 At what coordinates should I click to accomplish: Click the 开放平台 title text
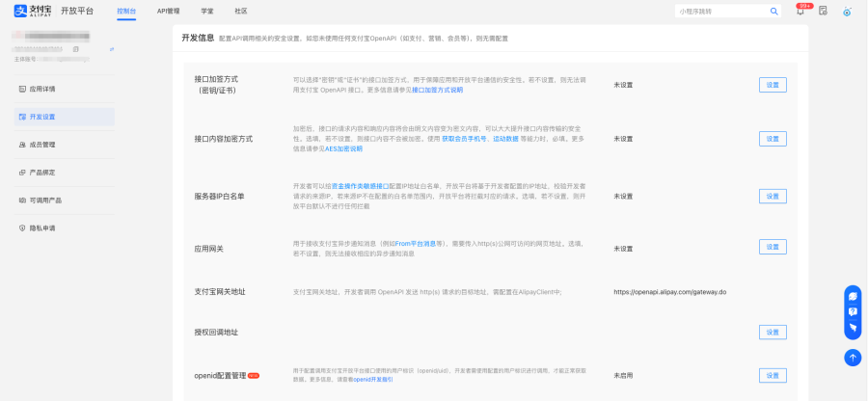click(77, 11)
